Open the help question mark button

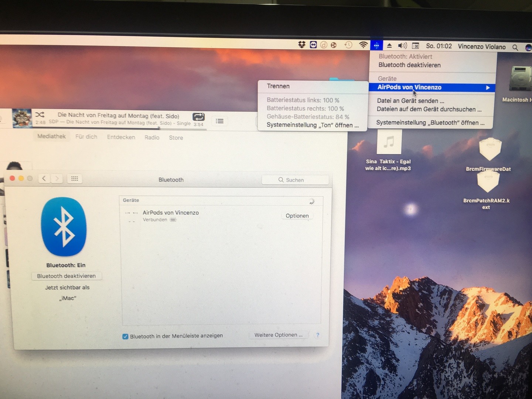coord(318,335)
